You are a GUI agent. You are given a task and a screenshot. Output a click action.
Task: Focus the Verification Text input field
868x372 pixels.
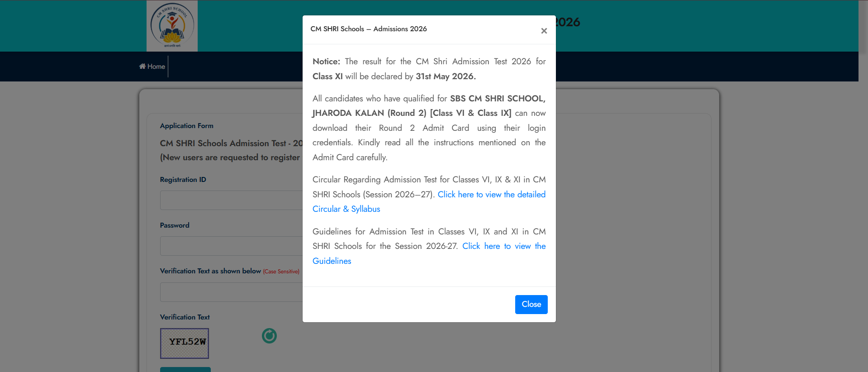click(232, 292)
